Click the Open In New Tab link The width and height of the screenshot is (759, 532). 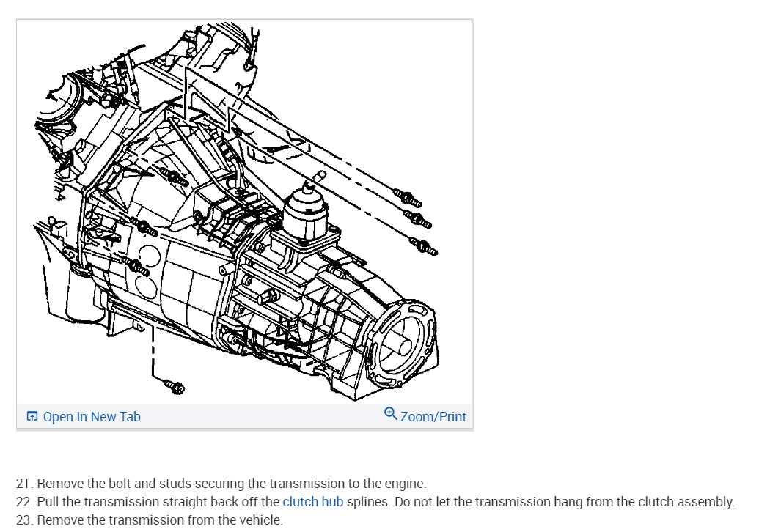coord(92,416)
